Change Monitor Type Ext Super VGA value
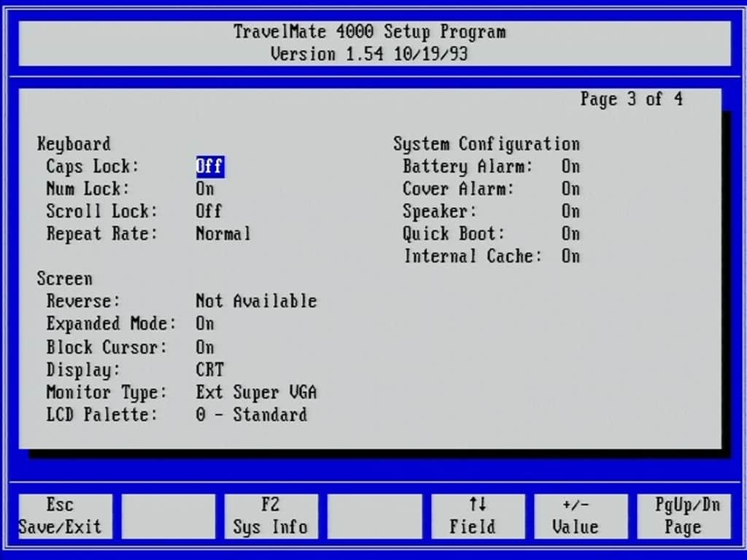The height and width of the screenshot is (560, 747). coord(256,392)
